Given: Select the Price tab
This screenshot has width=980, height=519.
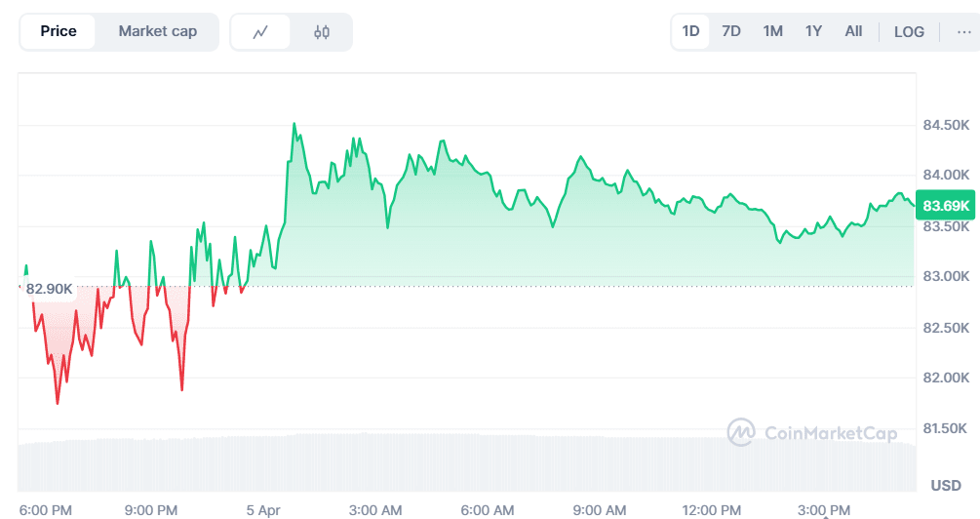Looking at the screenshot, I should click(x=59, y=31).
